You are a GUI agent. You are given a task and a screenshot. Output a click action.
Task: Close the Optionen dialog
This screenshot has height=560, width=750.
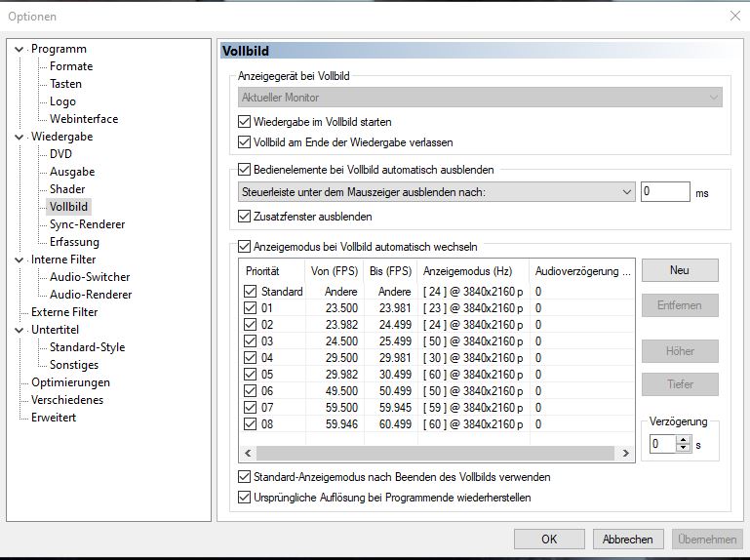pyautogui.click(x=735, y=16)
